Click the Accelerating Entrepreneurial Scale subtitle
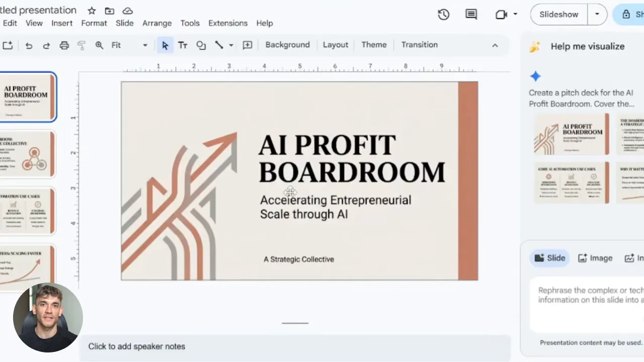644x362 pixels. (x=336, y=207)
